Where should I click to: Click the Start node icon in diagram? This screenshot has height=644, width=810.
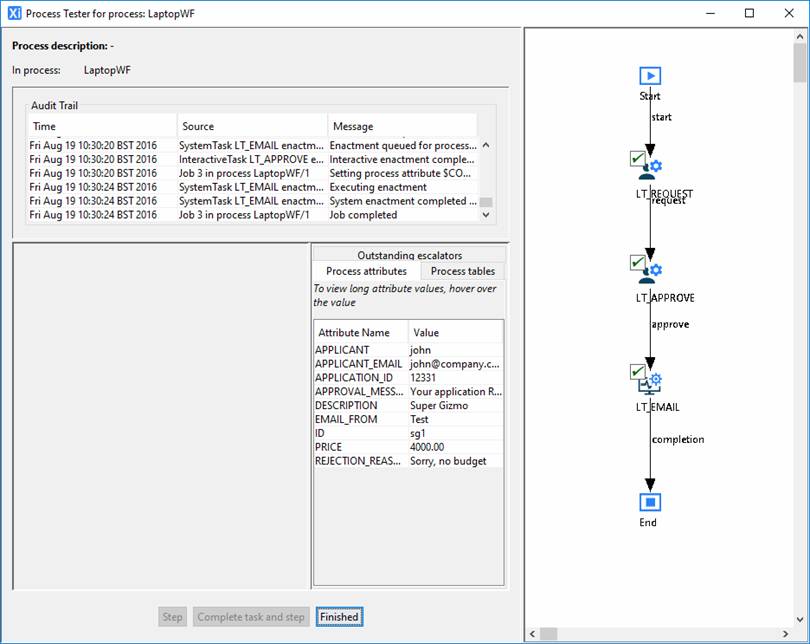click(x=650, y=76)
